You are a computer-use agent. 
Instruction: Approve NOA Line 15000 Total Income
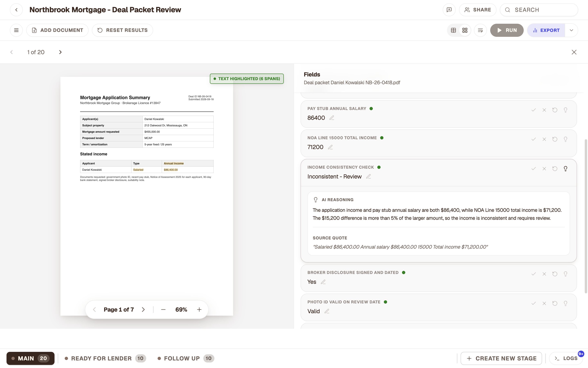click(533, 139)
